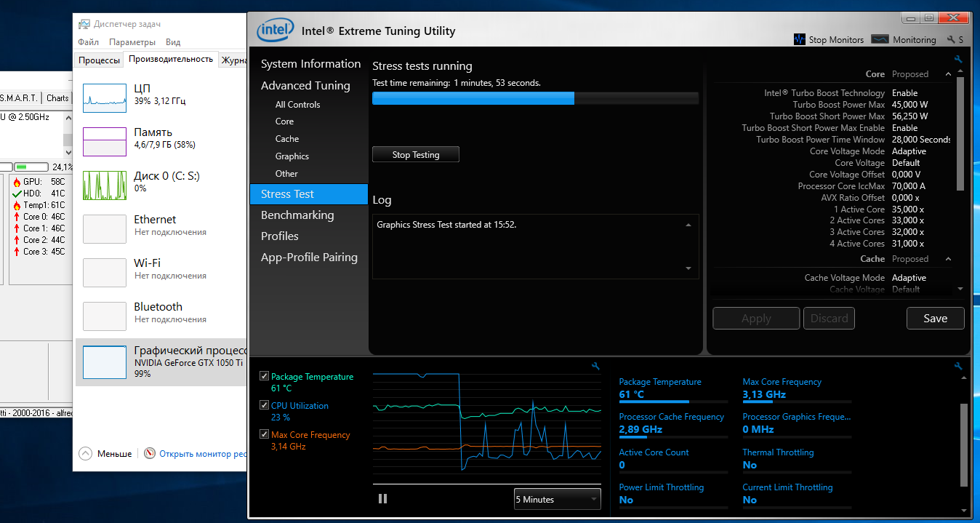
Task: Click flame icon next to Temp1 61C
Action: pos(17,205)
